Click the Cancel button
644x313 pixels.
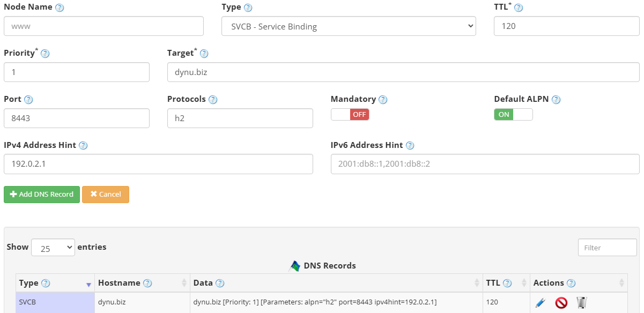tap(105, 194)
